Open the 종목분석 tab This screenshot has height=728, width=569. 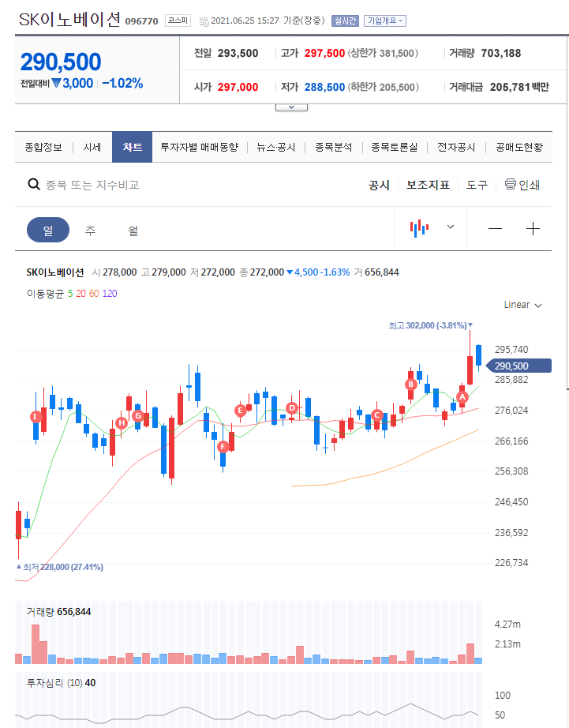(333, 147)
